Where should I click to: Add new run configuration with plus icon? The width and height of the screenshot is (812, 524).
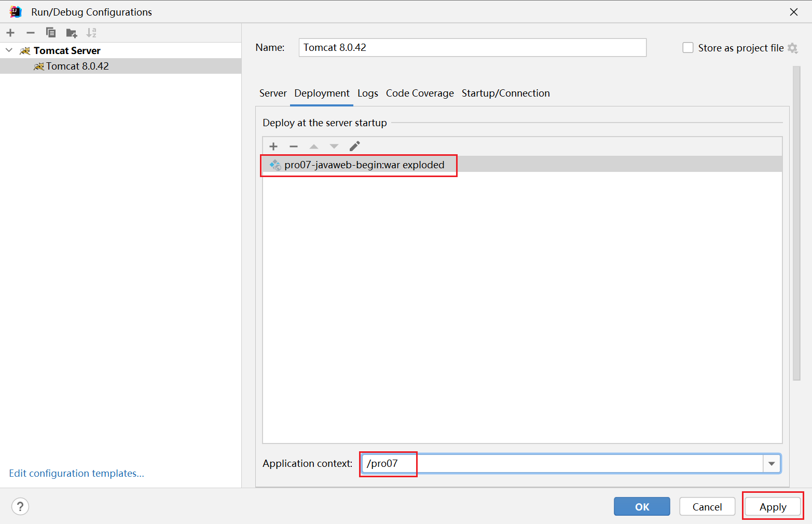(x=10, y=33)
